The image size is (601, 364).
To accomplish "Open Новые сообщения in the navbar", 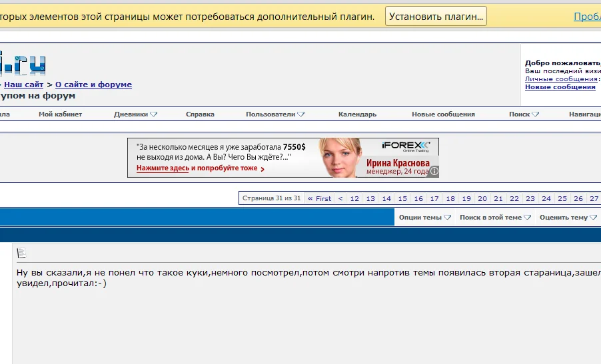I will pos(443,114).
